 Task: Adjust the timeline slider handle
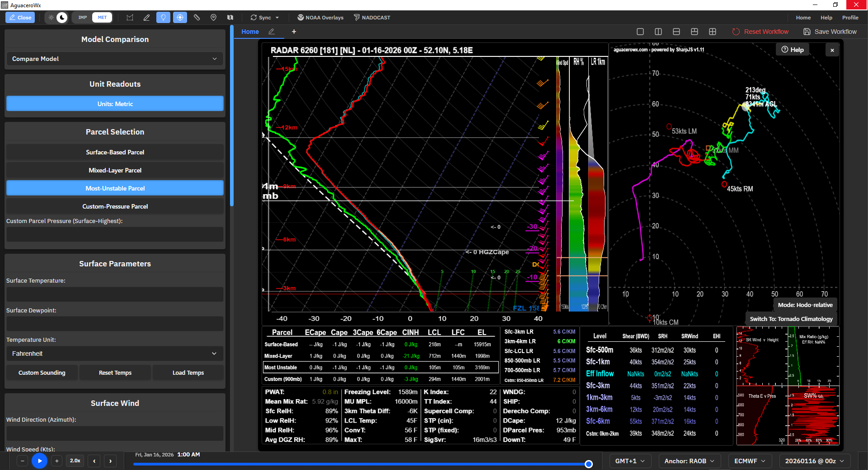coord(588,464)
